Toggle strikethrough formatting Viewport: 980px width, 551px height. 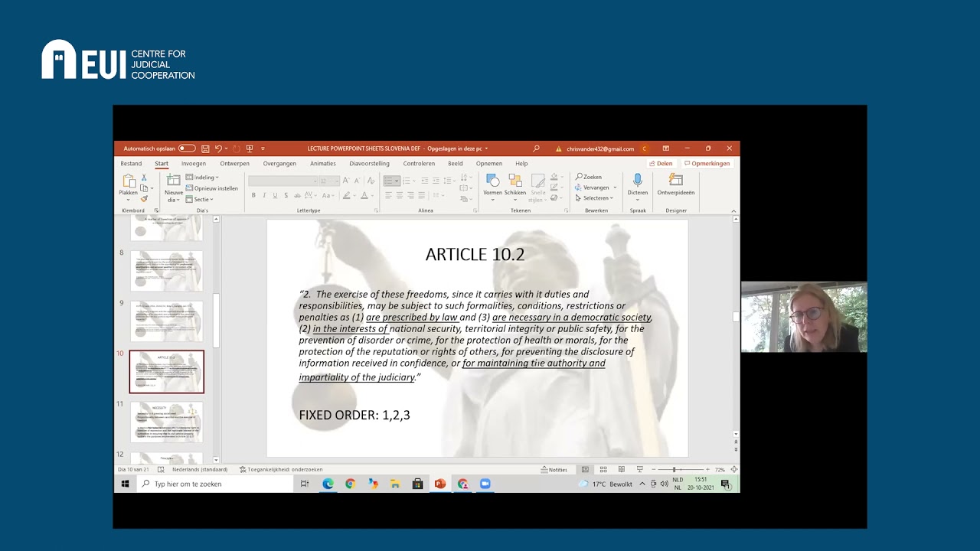pos(296,195)
